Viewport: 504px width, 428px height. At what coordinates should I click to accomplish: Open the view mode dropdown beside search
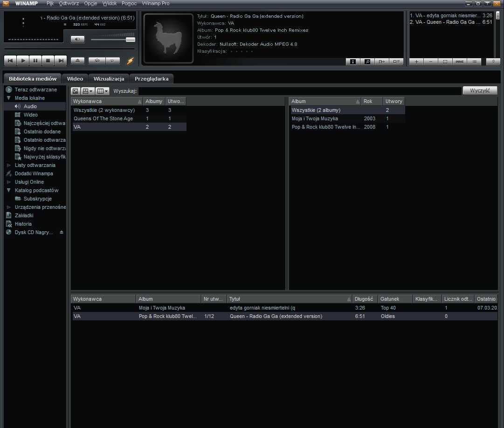[x=88, y=91]
